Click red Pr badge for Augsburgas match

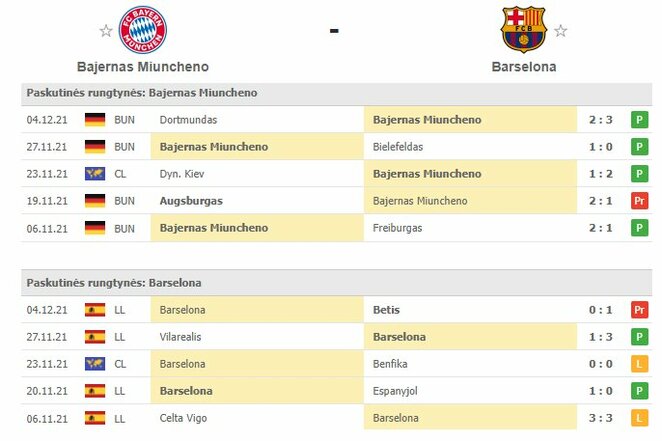[638, 201]
